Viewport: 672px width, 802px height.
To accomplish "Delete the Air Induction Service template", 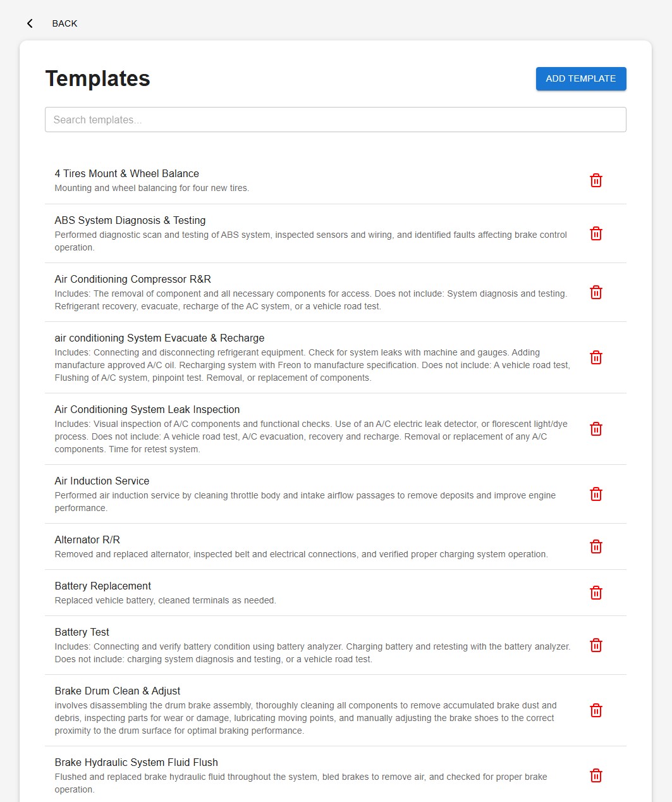I will [x=596, y=495].
